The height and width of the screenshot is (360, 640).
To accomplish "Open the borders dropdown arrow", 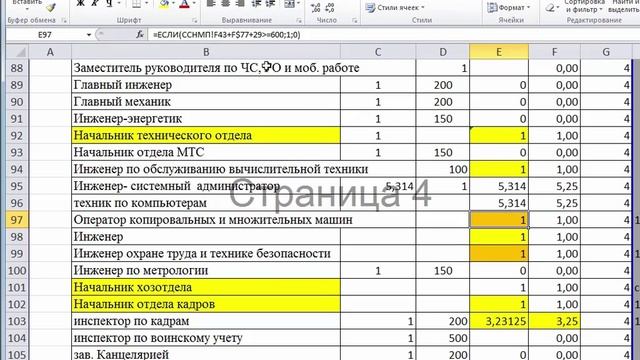I will [x=147, y=4].
